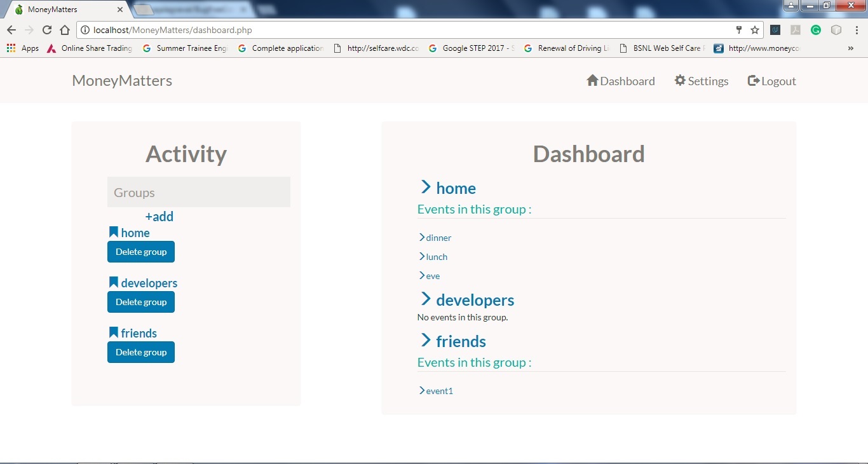868x464 pixels.
Task: Go back using the browser back arrow
Action: coord(11,30)
